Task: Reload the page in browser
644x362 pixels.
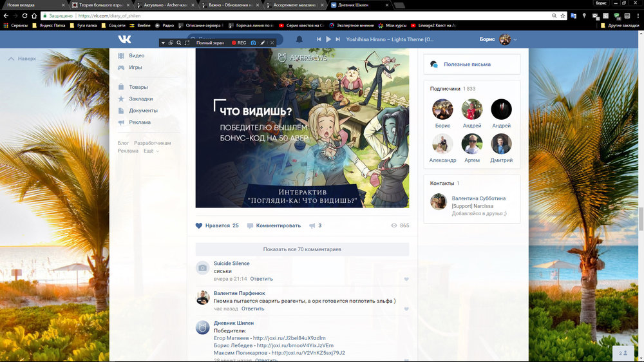Action: [24, 15]
